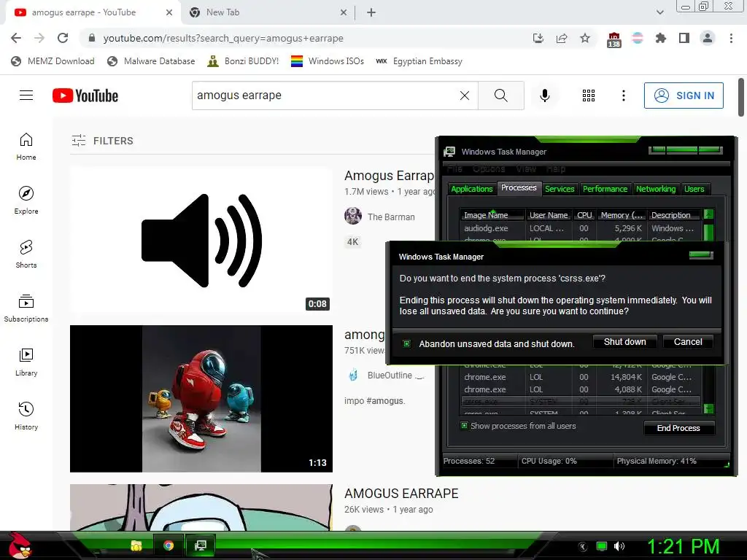Click the install app icon in address bar
This screenshot has height=560, width=747.
(538, 38)
